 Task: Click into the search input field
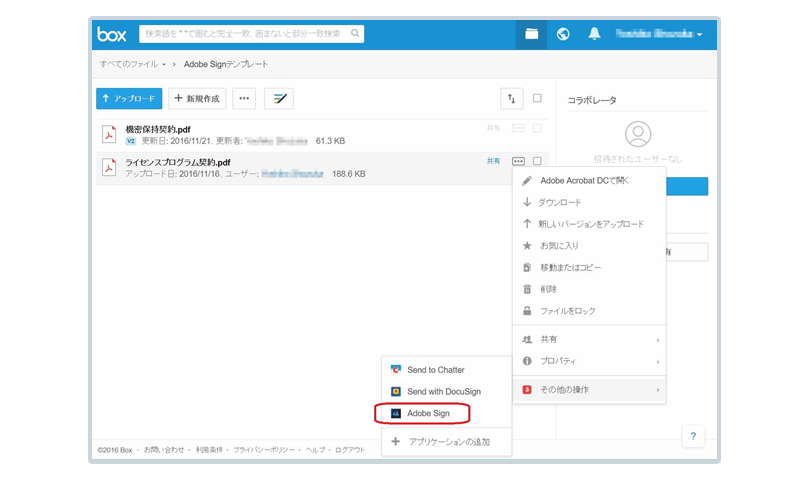tap(245, 34)
